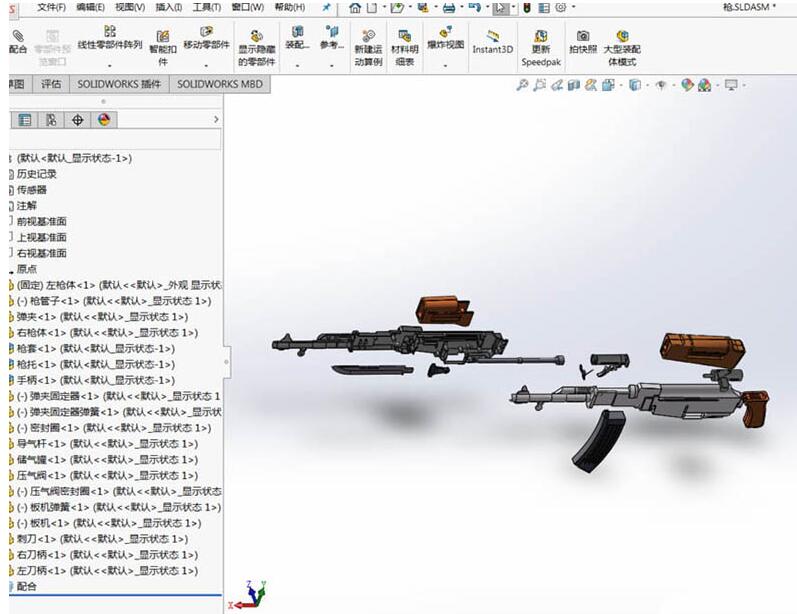
Task: Open the 视图(V) menu
Action: click(130, 7)
